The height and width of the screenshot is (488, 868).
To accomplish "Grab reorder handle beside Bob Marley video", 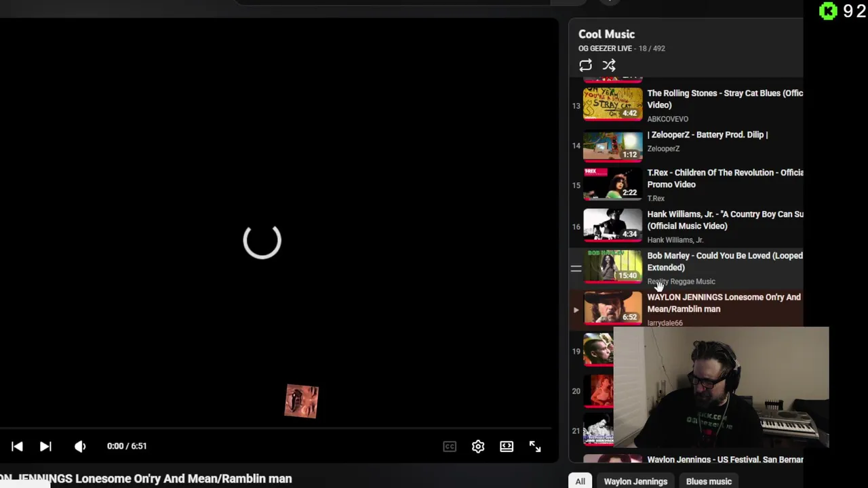I will (x=576, y=268).
